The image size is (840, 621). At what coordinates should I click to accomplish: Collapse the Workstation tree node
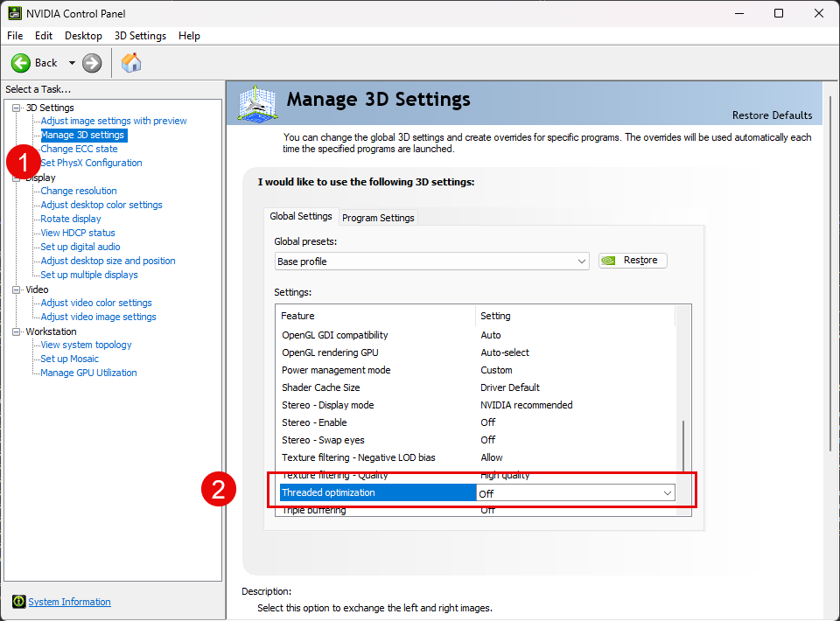pyautogui.click(x=17, y=331)
